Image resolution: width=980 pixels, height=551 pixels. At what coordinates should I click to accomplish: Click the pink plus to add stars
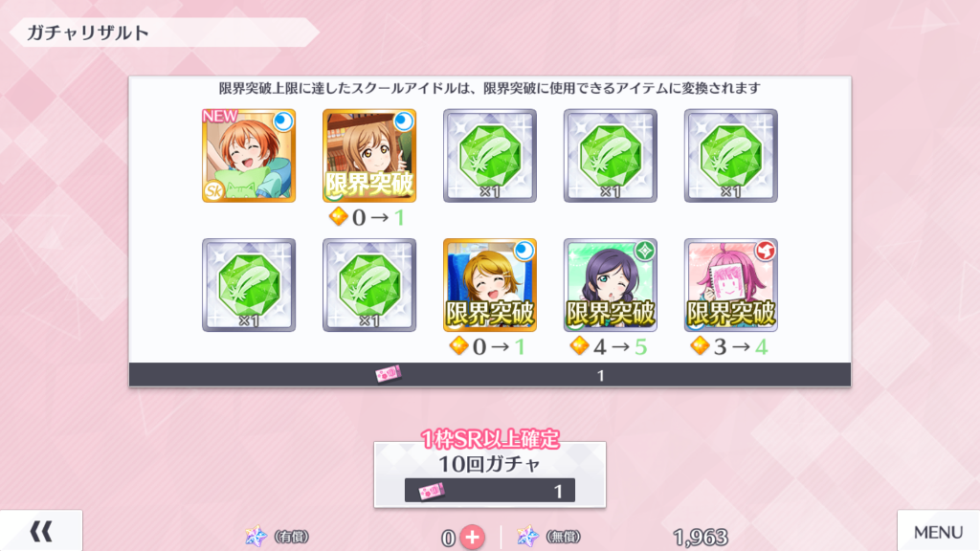click(473, 538)
